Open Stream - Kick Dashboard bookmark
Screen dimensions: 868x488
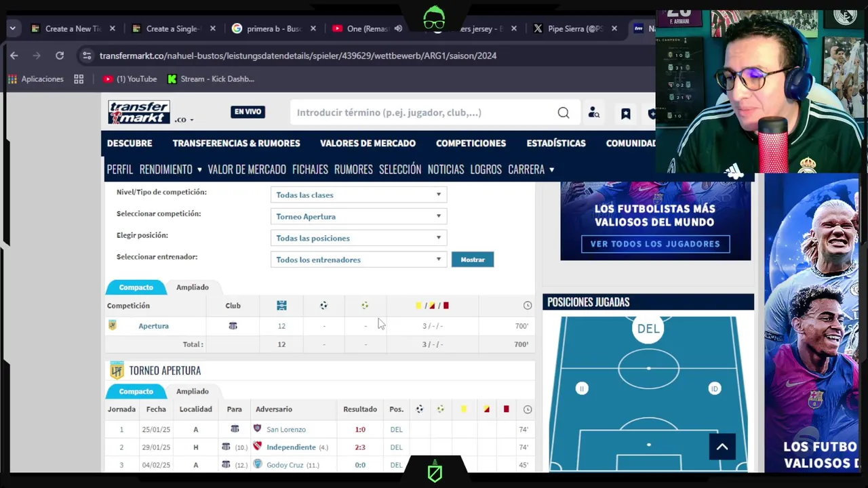[211, 79]
